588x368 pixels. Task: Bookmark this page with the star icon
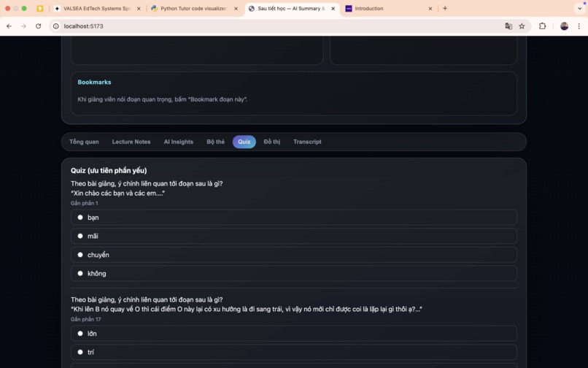[522, 26]
